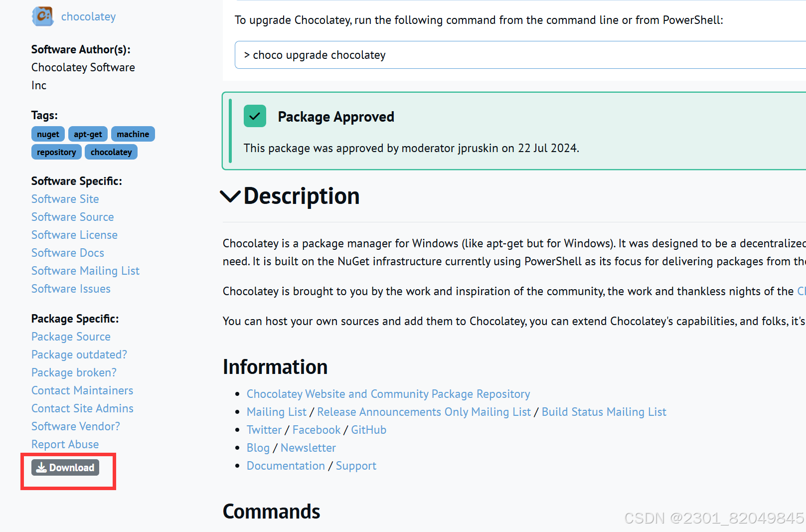Click the green Package Approved checkmark icon
This screenshot has width=806, height=532.
point(255,116)
